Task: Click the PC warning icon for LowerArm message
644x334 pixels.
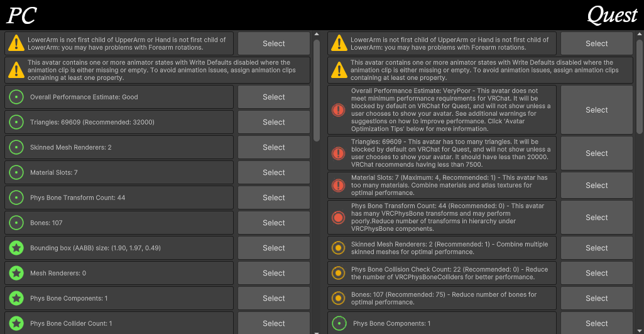Action: click(16, 43)
